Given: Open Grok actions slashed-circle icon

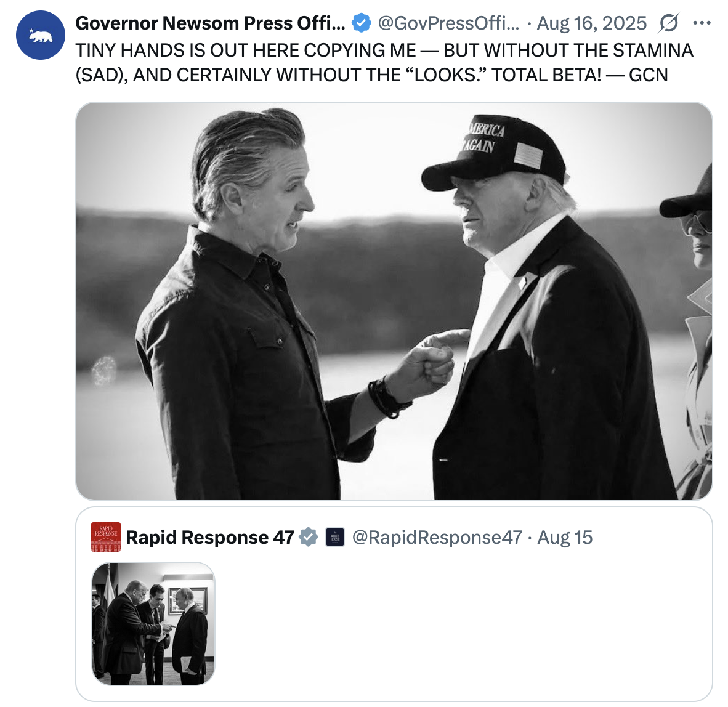Looking at the screenshot, I should pyautogui.click(x=668, y=23).
